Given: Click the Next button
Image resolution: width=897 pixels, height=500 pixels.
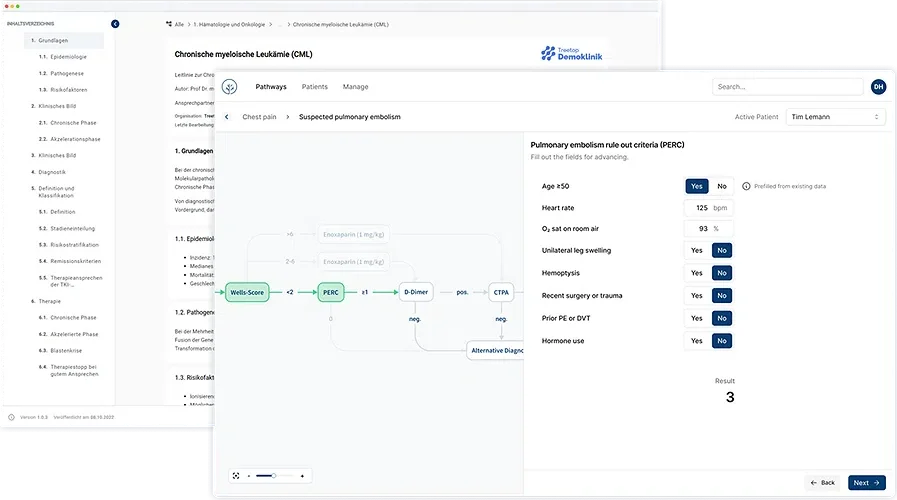Looking at the screenshot, I should [x=866, y=483].
